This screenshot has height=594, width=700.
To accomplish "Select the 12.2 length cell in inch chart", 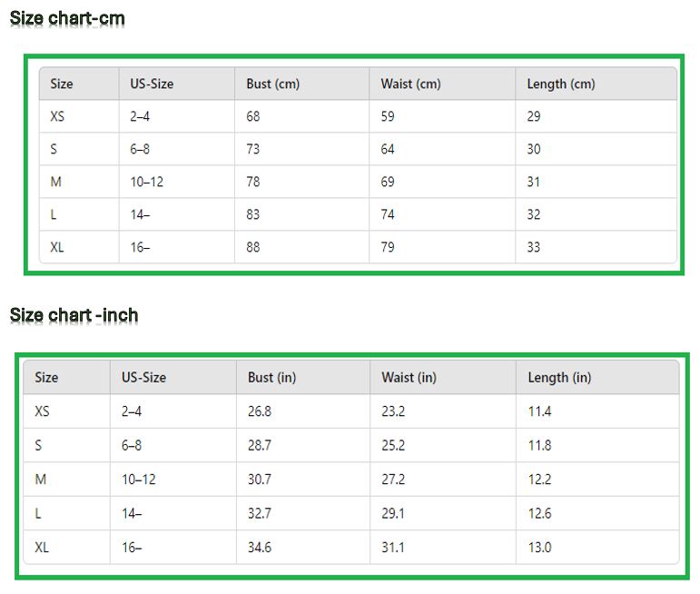I will click(539, 480).
